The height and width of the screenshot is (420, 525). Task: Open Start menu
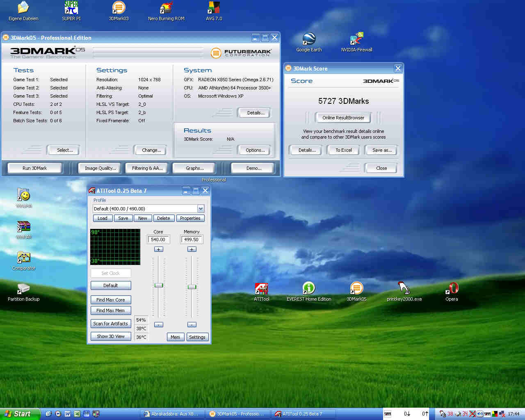click(x=20, y=414)
